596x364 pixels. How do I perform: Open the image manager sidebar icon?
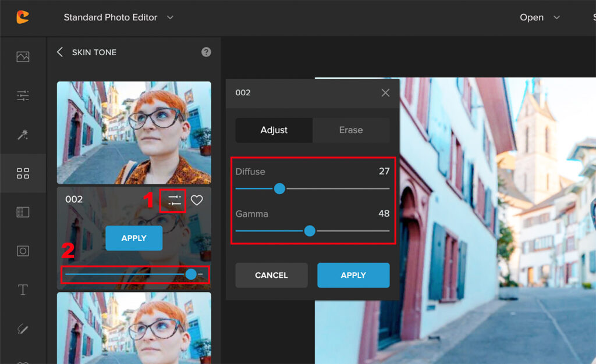(23, 56)
